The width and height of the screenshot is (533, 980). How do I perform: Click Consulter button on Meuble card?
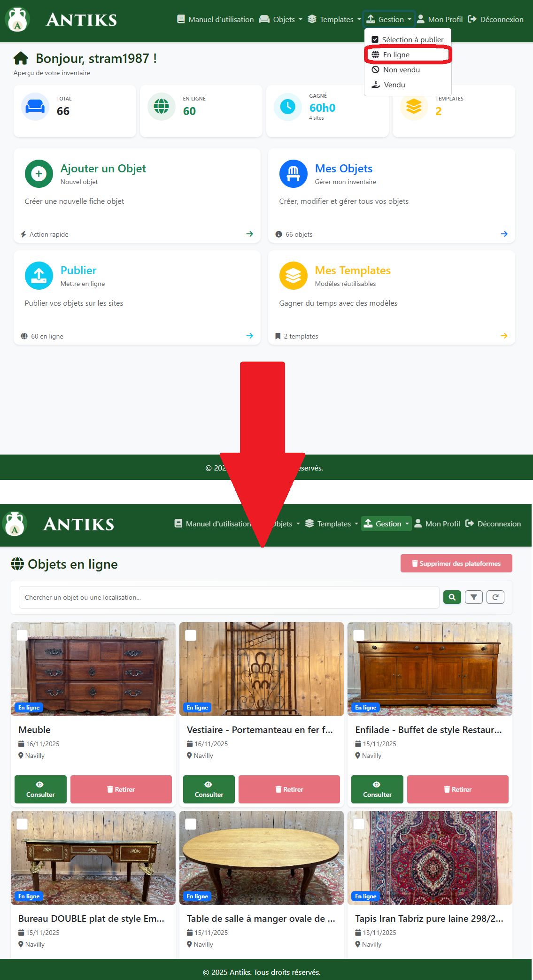(40, 789)
